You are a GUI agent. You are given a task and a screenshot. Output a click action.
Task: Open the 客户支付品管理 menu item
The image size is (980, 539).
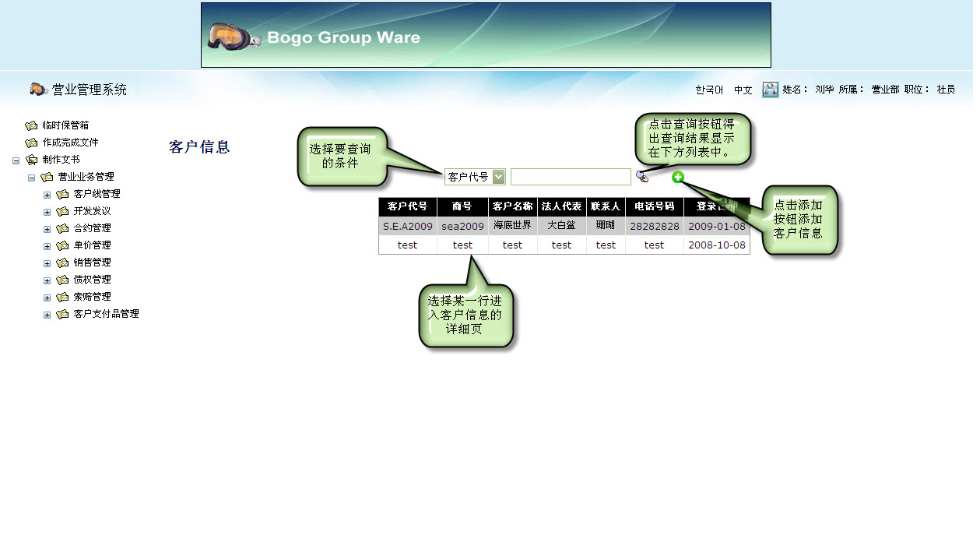pyautogui.click(x=106, y=314)
